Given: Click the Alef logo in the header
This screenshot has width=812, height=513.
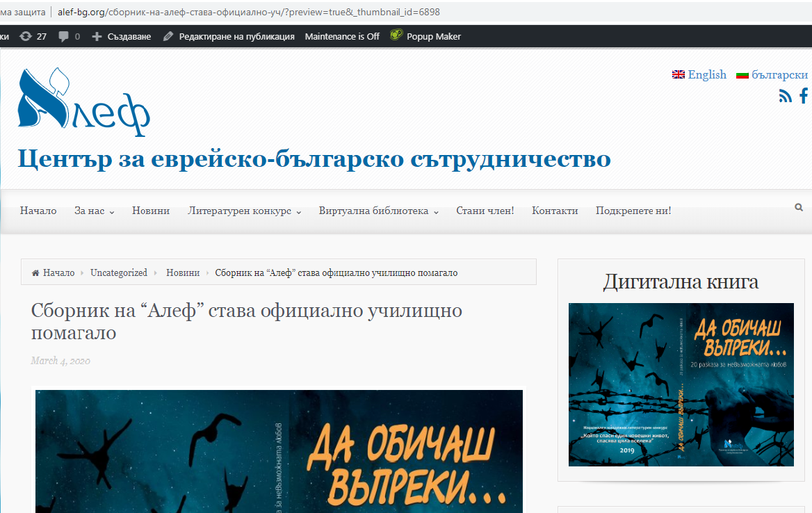Looking at the screenshot, I should coord(83,102).
